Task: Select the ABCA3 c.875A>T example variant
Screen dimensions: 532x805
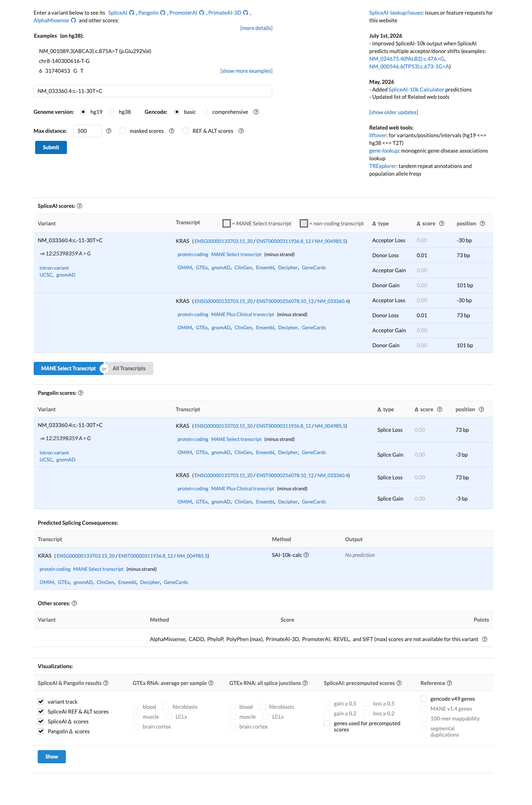Action: pyautogui.click(x=95, y=51)
